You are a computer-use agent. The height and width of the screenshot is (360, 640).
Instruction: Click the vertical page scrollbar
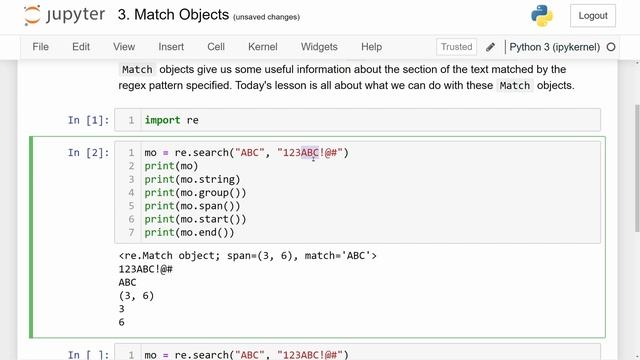click(x=637, y=169)
